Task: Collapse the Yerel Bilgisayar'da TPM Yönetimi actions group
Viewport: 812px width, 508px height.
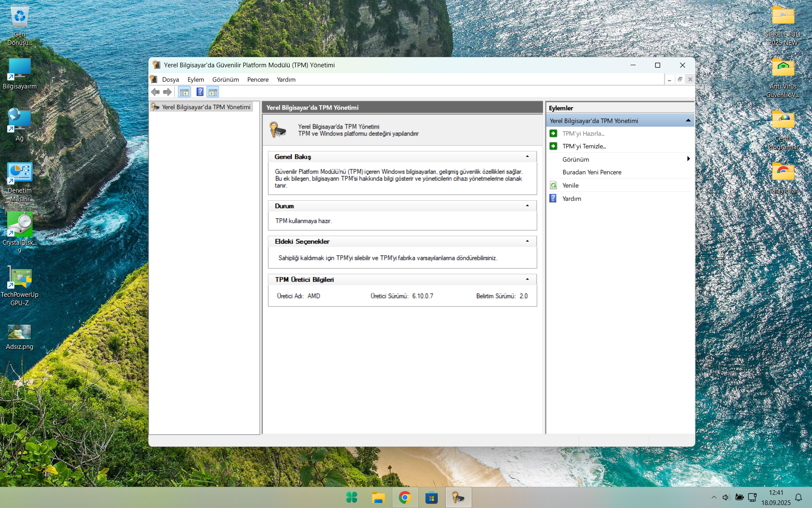Action: [688, 121]
